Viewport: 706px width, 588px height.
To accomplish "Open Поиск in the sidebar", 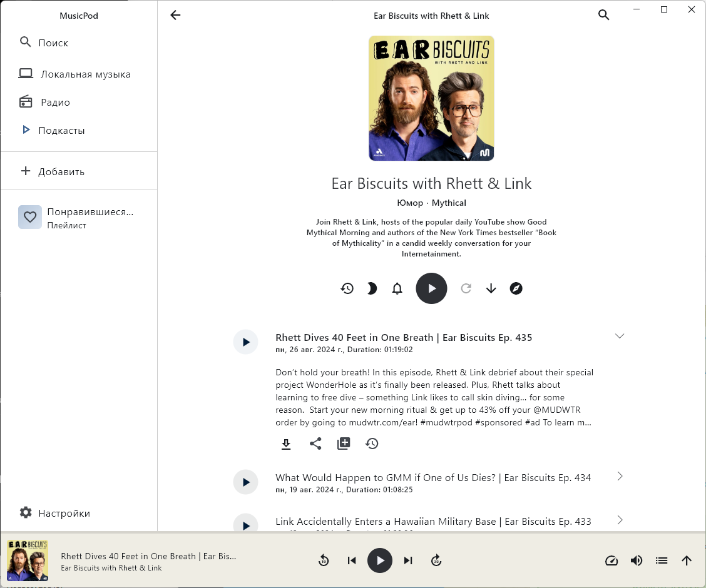I will [79, 43].
